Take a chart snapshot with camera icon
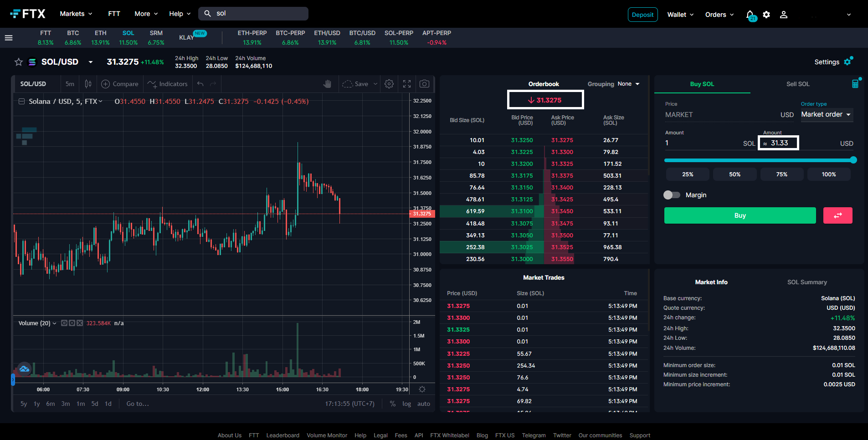The height and width of the screenshot is (440, 868). click(424, 84)
